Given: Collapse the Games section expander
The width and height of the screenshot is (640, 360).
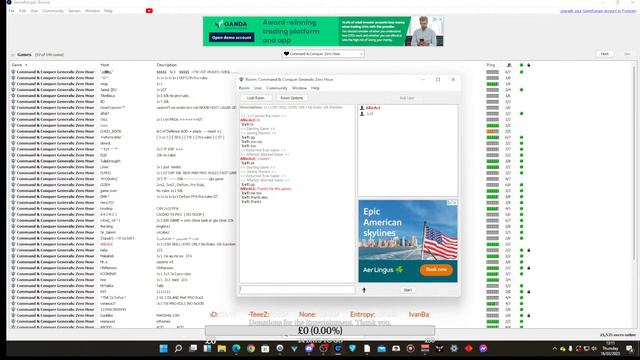Looking at the screenshot, I should 13,55.
